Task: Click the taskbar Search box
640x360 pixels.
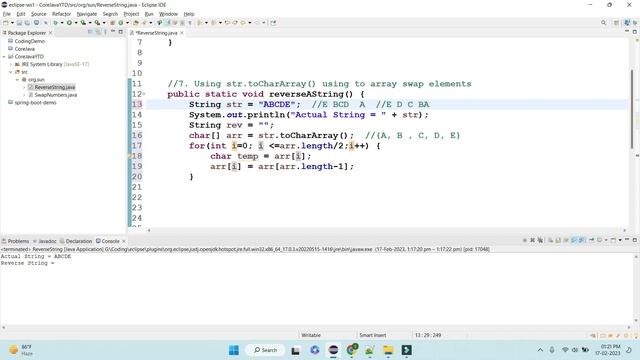Action: click(x=265, y=350)
